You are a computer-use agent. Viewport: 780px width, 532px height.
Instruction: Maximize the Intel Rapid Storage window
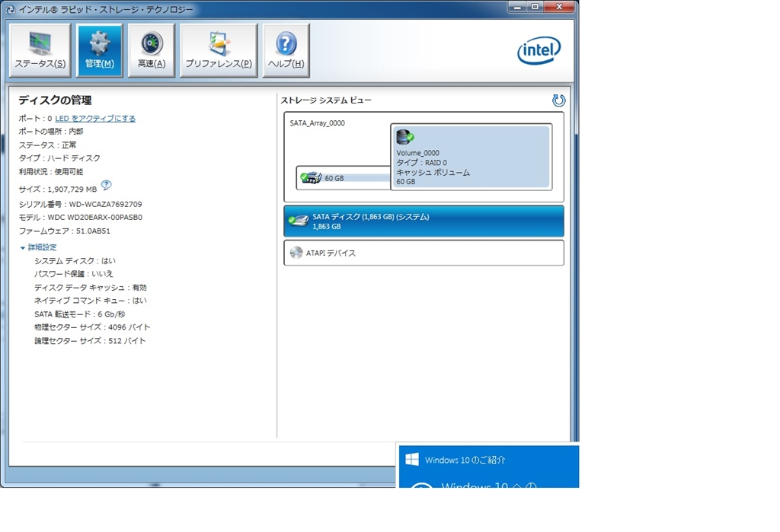point(535,7)
